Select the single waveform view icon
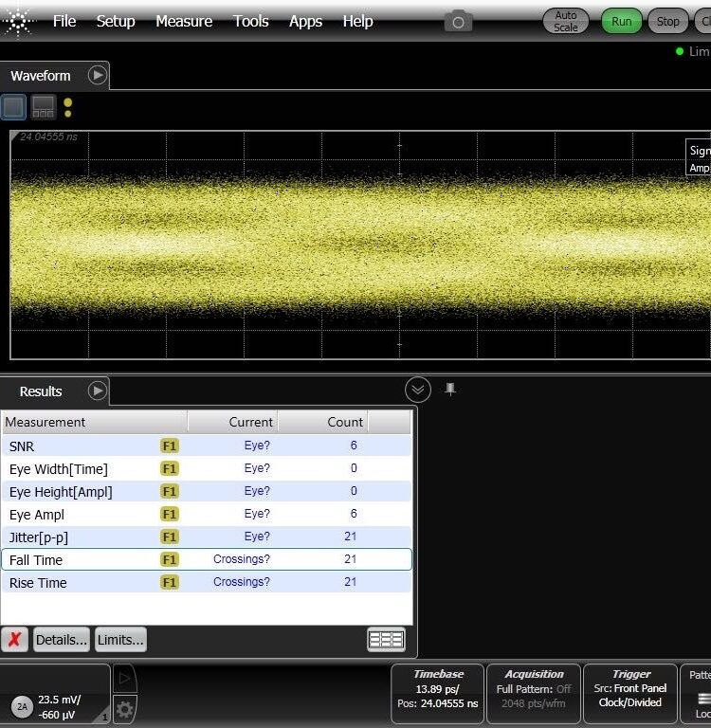The height and width of the screenshot is (728, 711). click(13, 107)
